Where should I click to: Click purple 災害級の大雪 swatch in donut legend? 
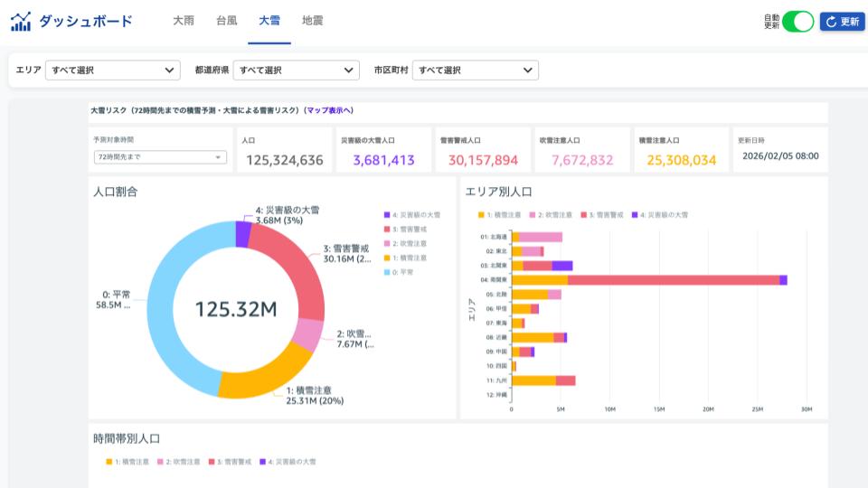[387, 215]
